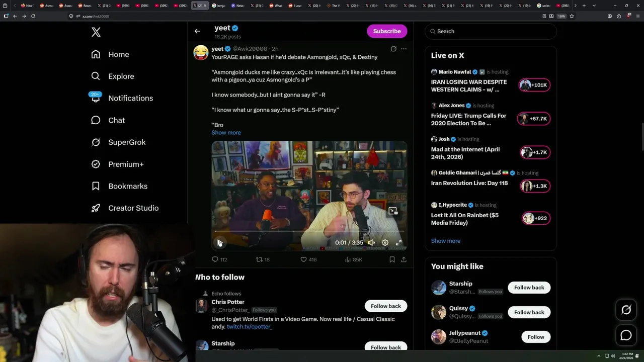Open the taskbar volume icon

[613, 356]
